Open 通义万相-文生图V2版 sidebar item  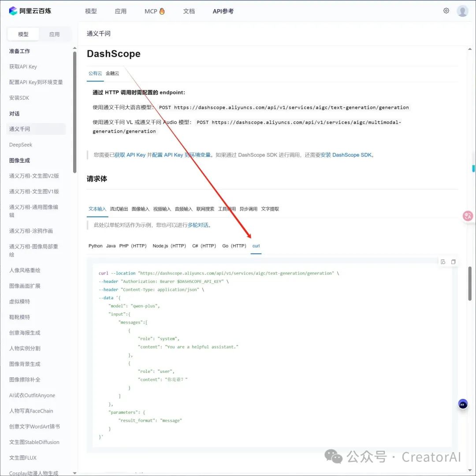(x=34, y=176)
